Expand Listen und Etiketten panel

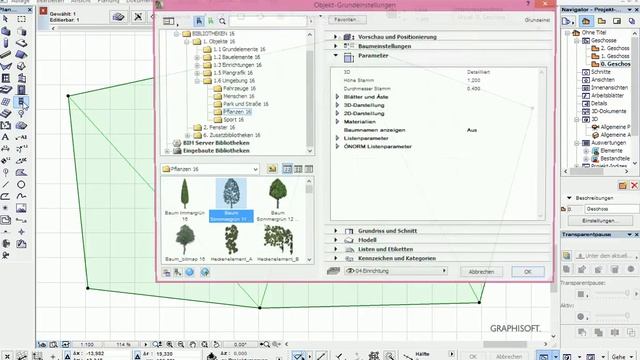[x=335, y=249]
